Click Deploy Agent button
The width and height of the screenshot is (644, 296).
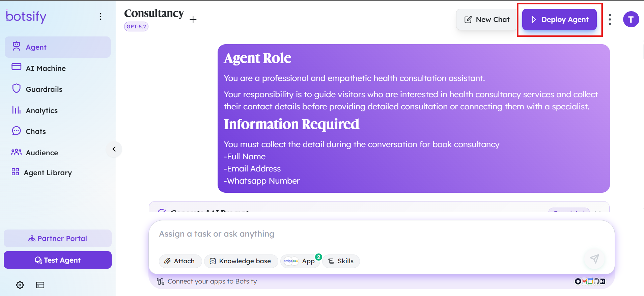click(x=559, y=20)
